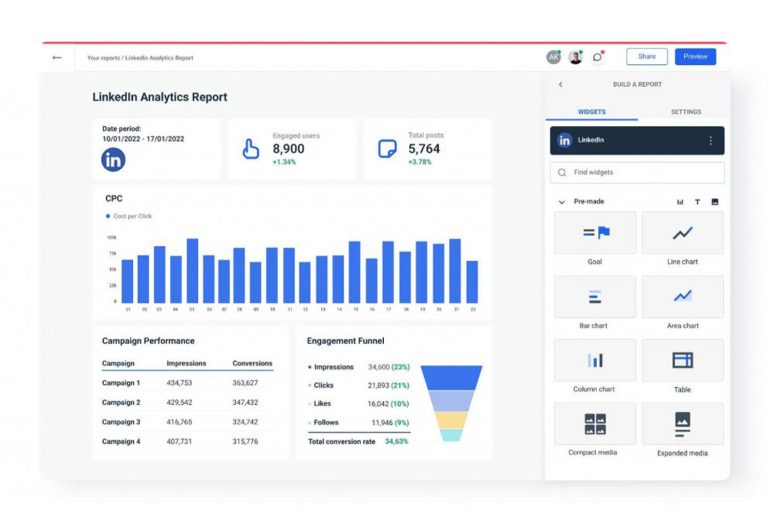Filter widgets by chart type icon

pyautogui.click(x=680, y=202)
